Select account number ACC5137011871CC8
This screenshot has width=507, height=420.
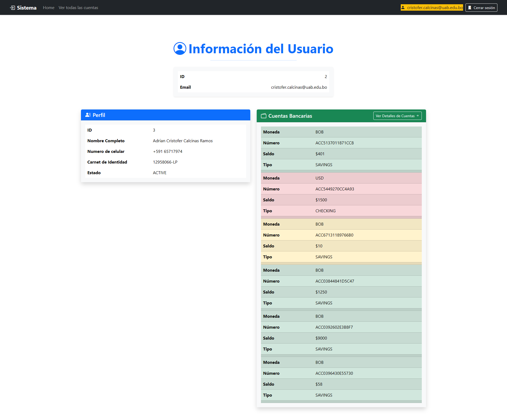[335, 143]
